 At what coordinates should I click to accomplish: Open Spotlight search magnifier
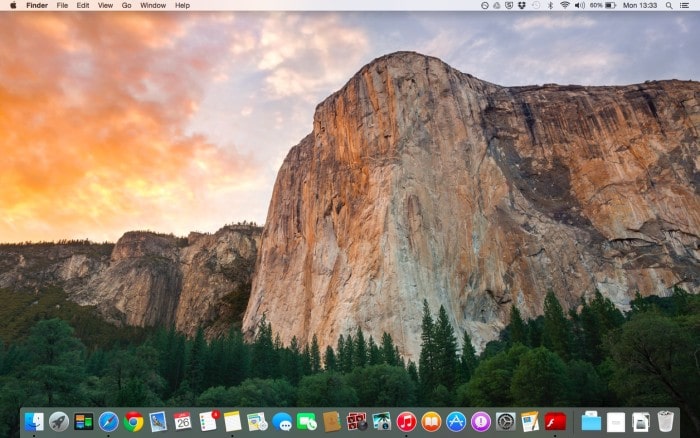[x=669, y=5]
